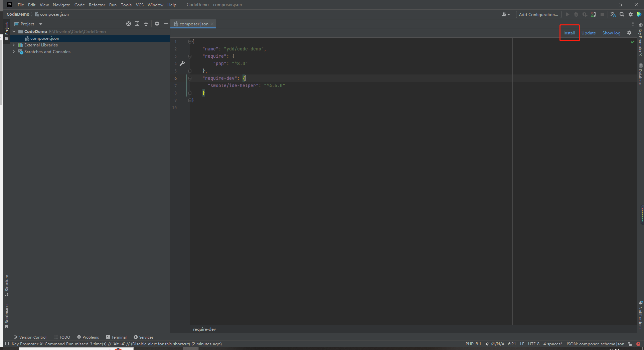This screenshot has height=350, width=644.
Task: Click the read-only lock icon in status bar
Action: 630,344
